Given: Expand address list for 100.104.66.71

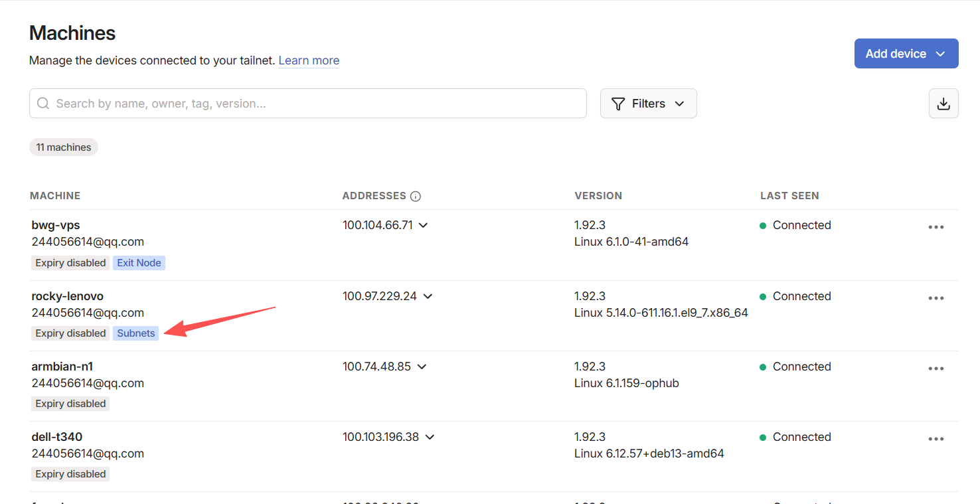Looking at the screenshot, I should pyautogui.click(x=424, y=225).
